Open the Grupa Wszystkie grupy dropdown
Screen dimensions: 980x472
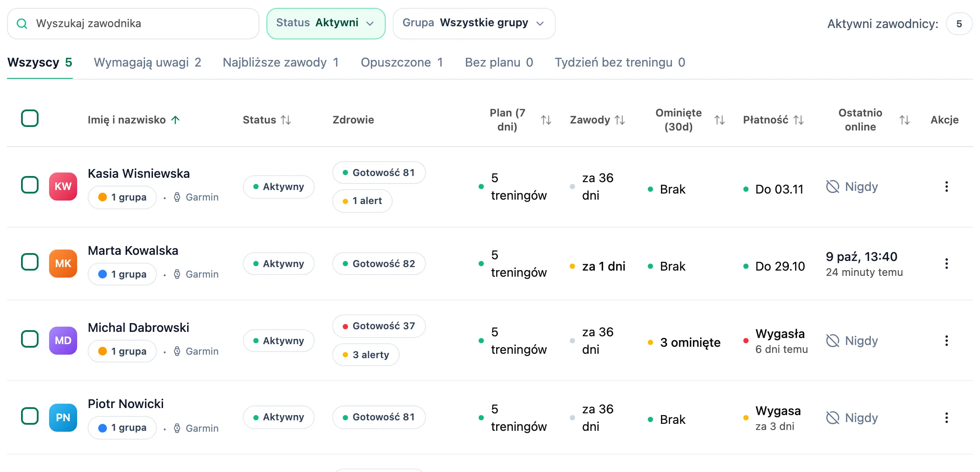point(474,24)
